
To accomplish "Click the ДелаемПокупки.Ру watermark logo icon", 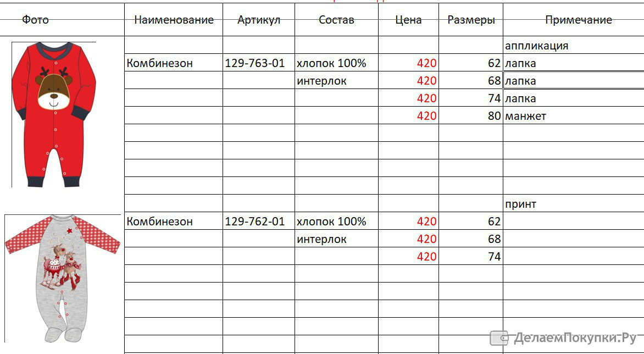I will 499,338.
